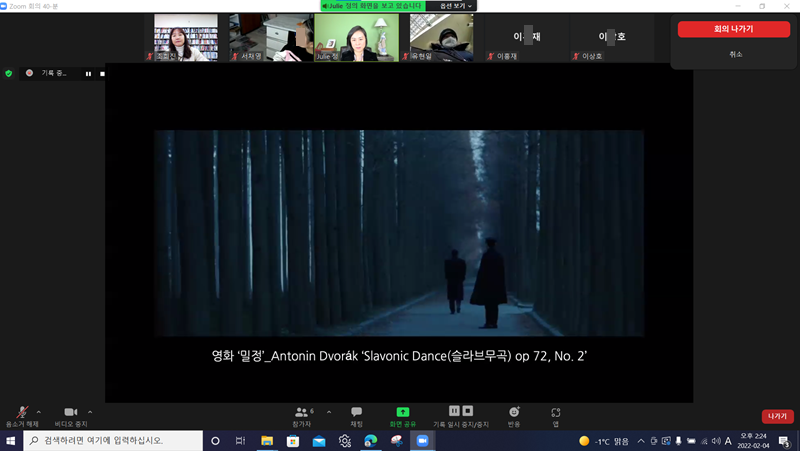
Task: Click the green screen-viewing banner
Action: click(x=373, y=6)
